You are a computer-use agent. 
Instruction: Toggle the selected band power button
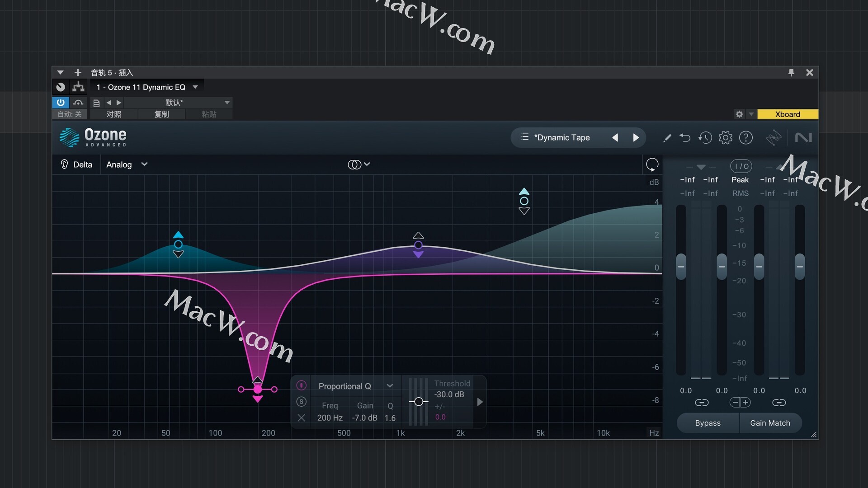301,385
